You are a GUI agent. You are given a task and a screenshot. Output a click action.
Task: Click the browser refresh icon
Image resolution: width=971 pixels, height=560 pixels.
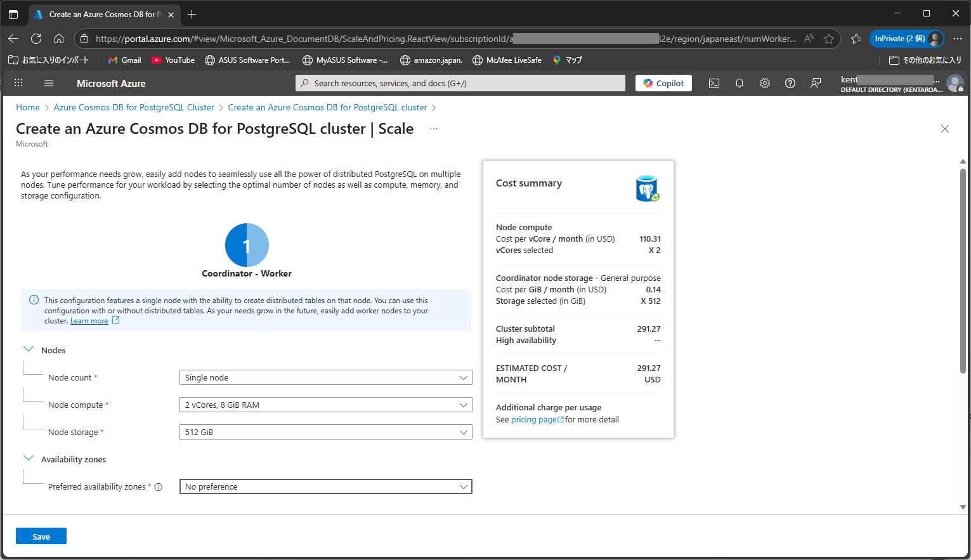[37, 38]
